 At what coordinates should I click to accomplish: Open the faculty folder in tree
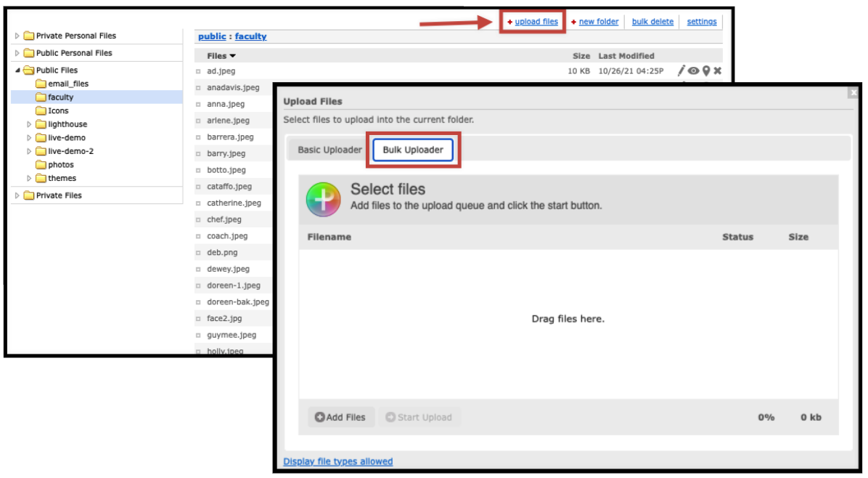click(60, 97)
